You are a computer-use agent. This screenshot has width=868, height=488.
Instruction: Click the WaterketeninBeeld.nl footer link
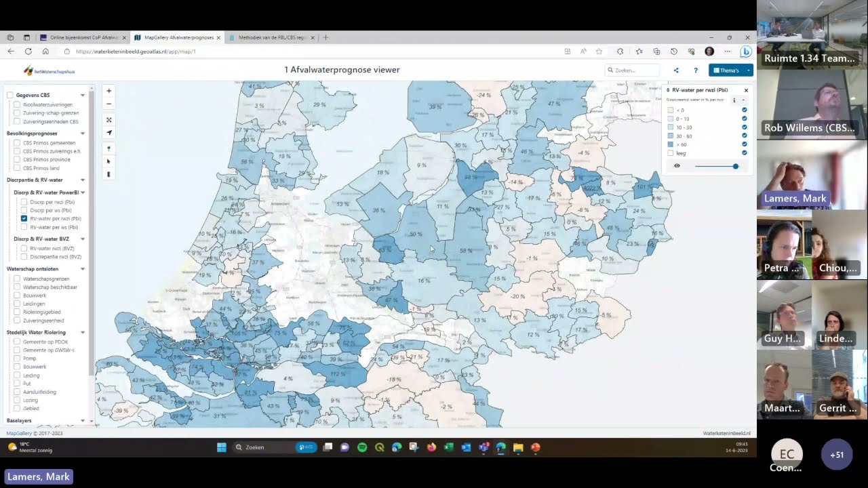(x=726, y=433)
